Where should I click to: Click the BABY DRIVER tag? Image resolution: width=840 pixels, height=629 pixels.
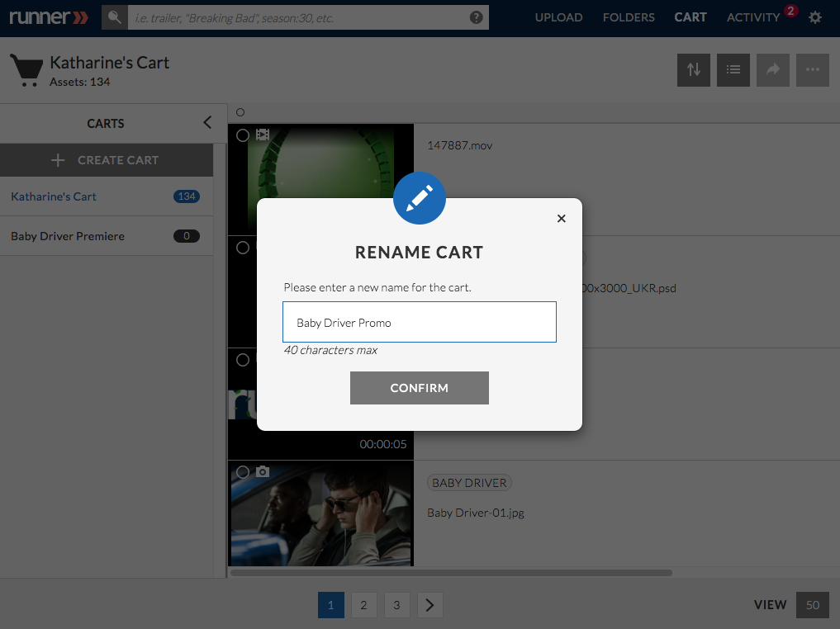469,483
